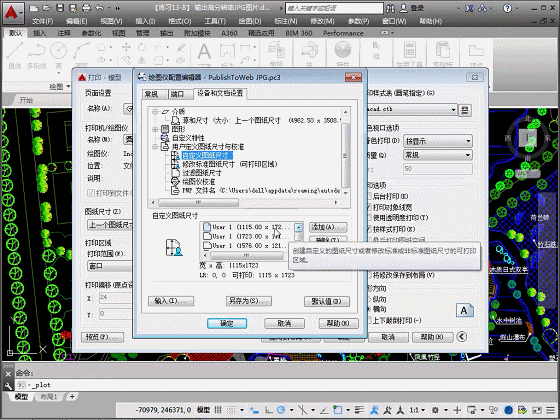Open the 窗口 plot range dropdown
The height and width of the screenshot is (420, 560).
tap(110, 266)
